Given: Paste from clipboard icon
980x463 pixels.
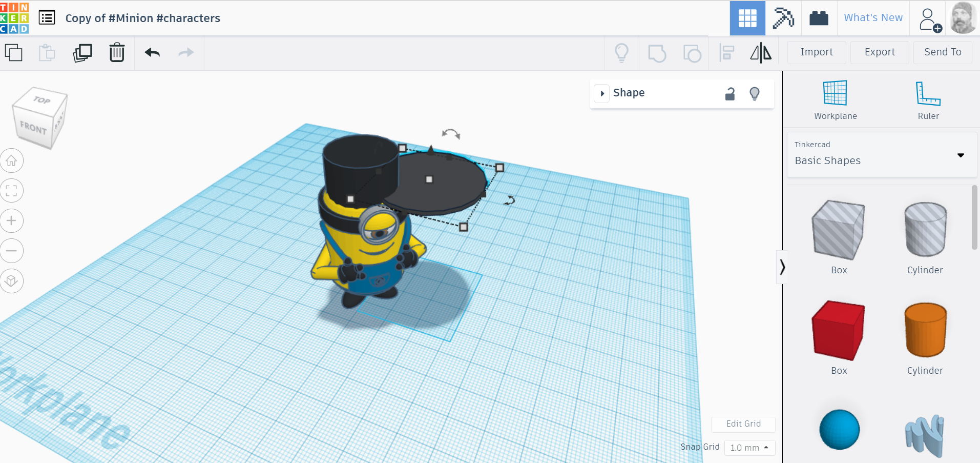Looking at the screenshot, I should [x=47, y=52].
